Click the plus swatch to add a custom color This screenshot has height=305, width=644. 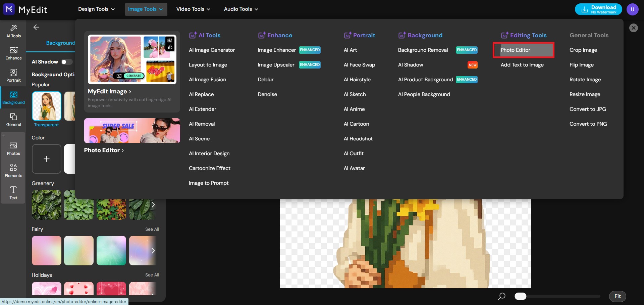point(46,159)
